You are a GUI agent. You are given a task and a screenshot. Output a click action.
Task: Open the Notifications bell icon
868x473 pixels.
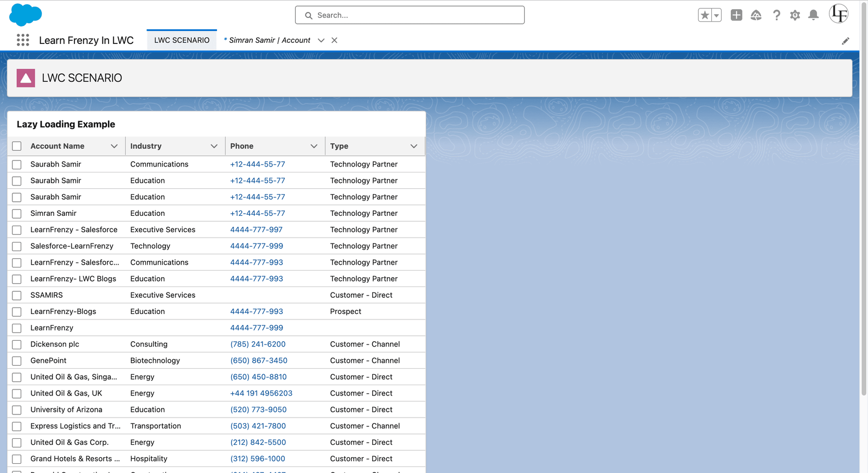[813, 15]
